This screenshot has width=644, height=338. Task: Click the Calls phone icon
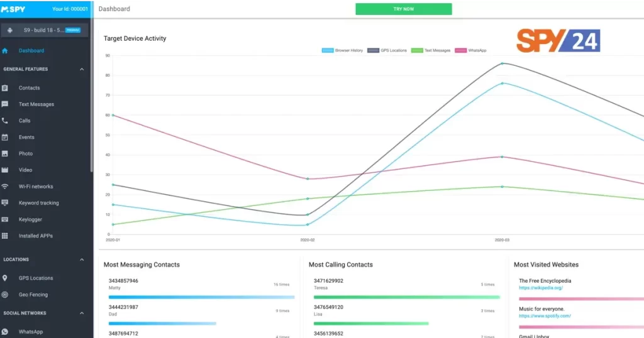coord(5,121)
